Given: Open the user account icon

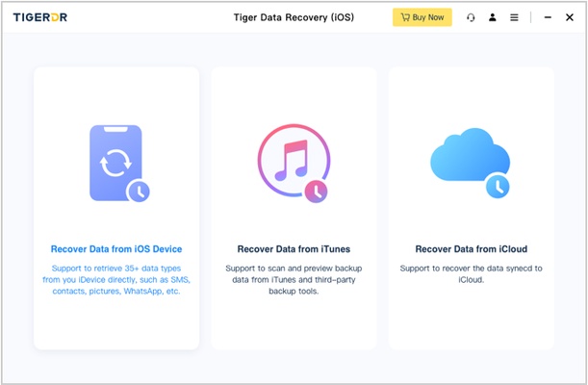Looking at the screenshot, I should coord(493,17).
